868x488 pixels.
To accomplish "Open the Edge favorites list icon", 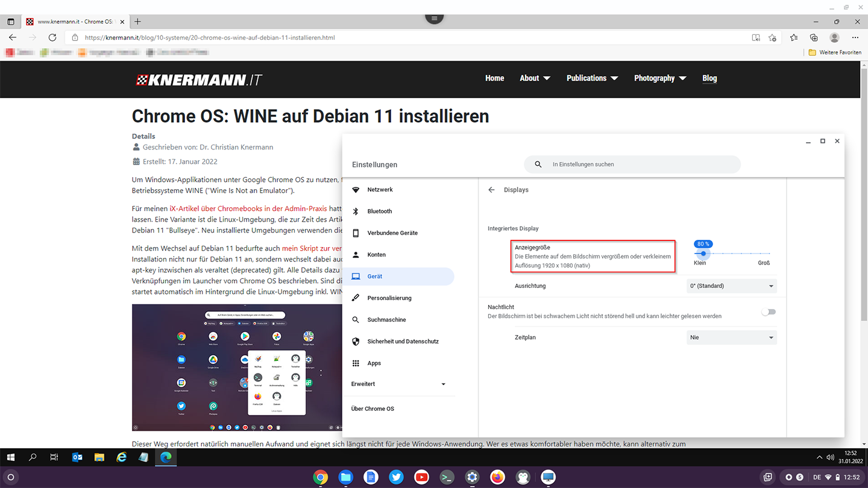I will coord(794,37).
